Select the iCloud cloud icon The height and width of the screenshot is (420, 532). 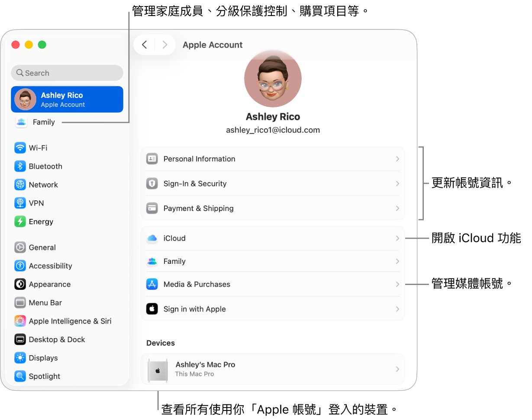click(x=152, y=238)
